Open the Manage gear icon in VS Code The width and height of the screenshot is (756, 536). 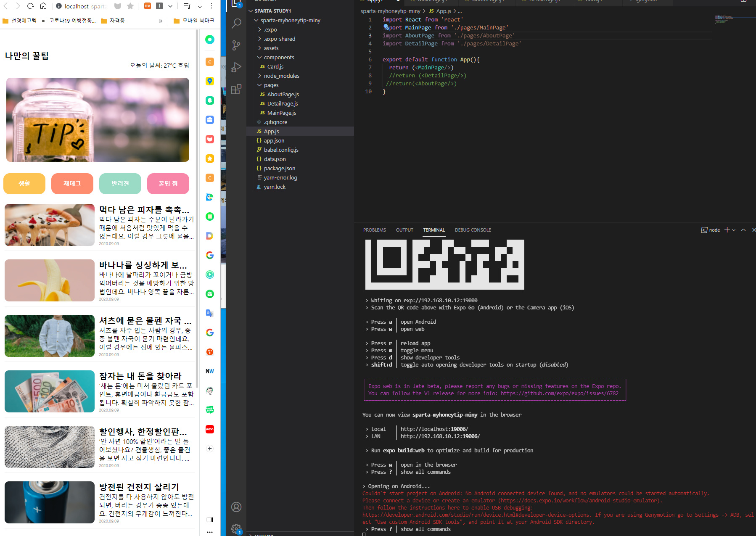click(236, 529)
